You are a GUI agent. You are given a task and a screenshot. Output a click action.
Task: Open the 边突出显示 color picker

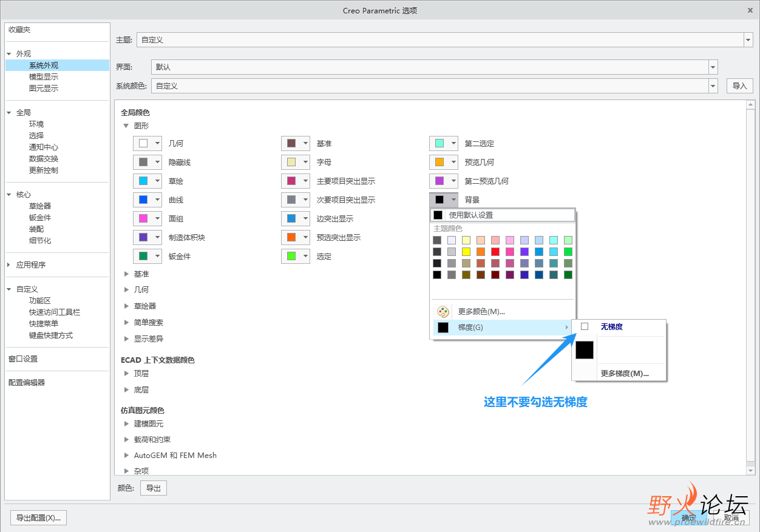[296, 219]
